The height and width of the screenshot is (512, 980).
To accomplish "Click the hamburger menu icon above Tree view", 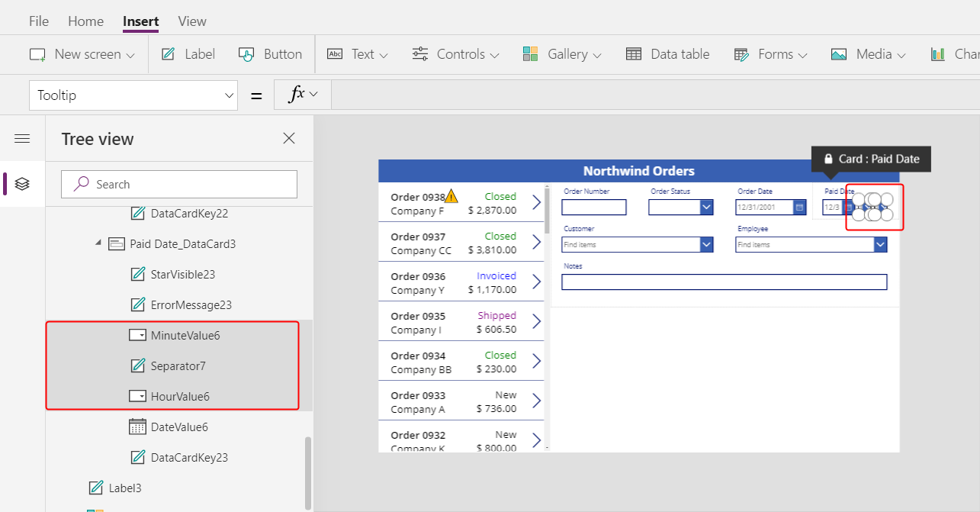I will point(22,138).
